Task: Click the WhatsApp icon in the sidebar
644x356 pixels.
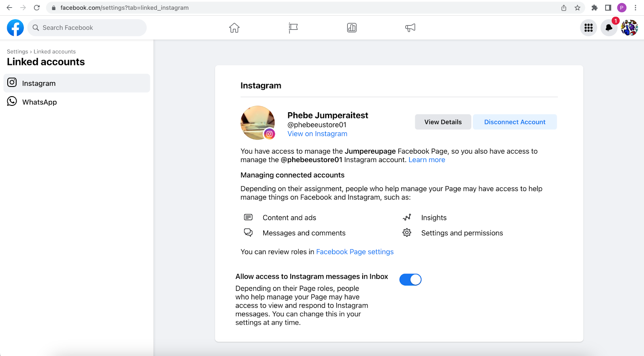Action: [x=12, y=101]
